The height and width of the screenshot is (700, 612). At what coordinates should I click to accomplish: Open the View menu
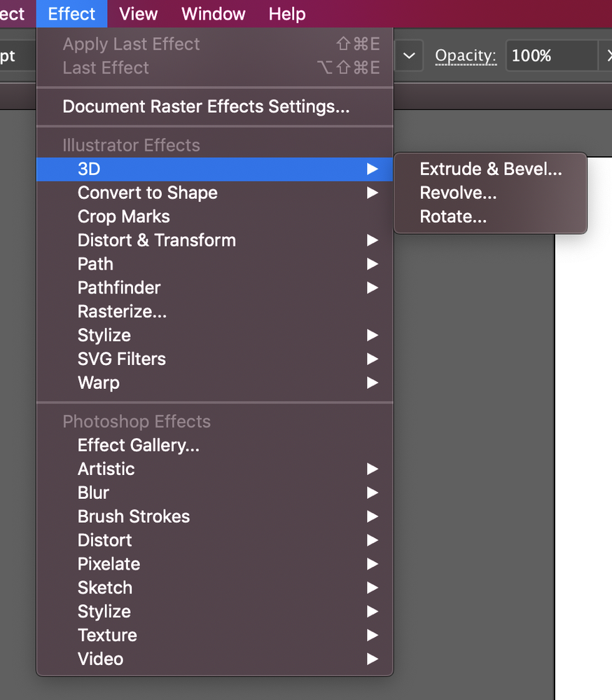tap(138, 14)
